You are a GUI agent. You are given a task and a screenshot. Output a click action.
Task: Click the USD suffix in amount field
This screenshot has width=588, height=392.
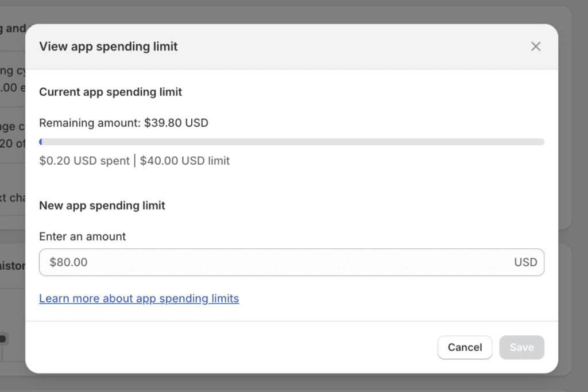[x=525, y=262]
